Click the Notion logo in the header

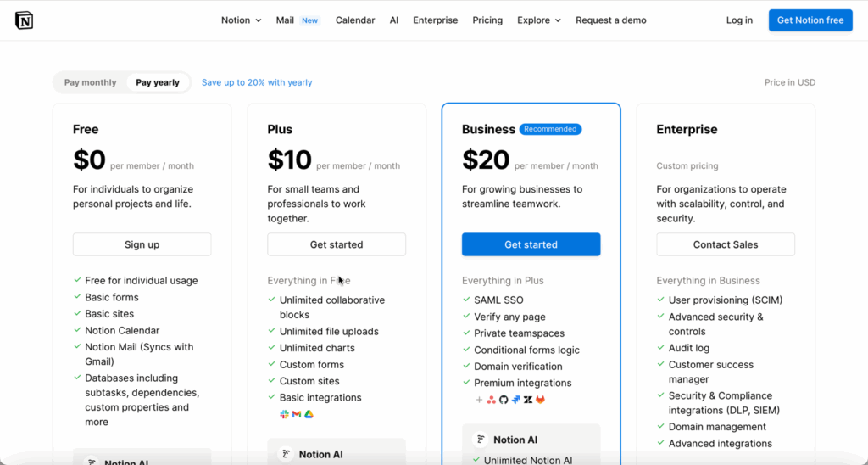[x=24, y=20]
